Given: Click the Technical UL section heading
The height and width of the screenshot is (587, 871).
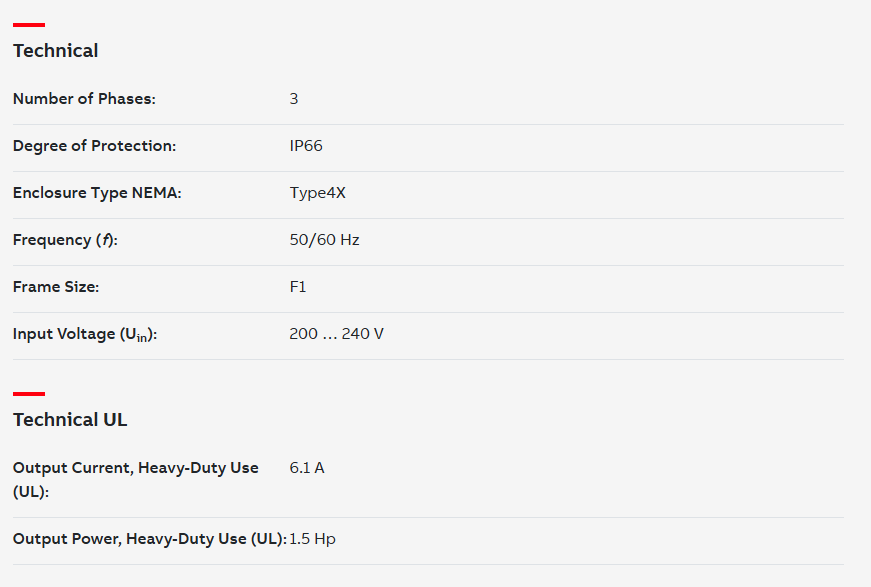Looking at the screenshot, I should [70, 419].
